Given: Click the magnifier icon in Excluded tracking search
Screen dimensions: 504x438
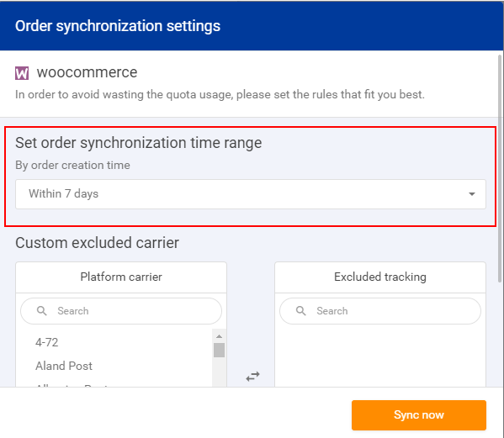Looking at the screenshot, I should pos(301,311).
